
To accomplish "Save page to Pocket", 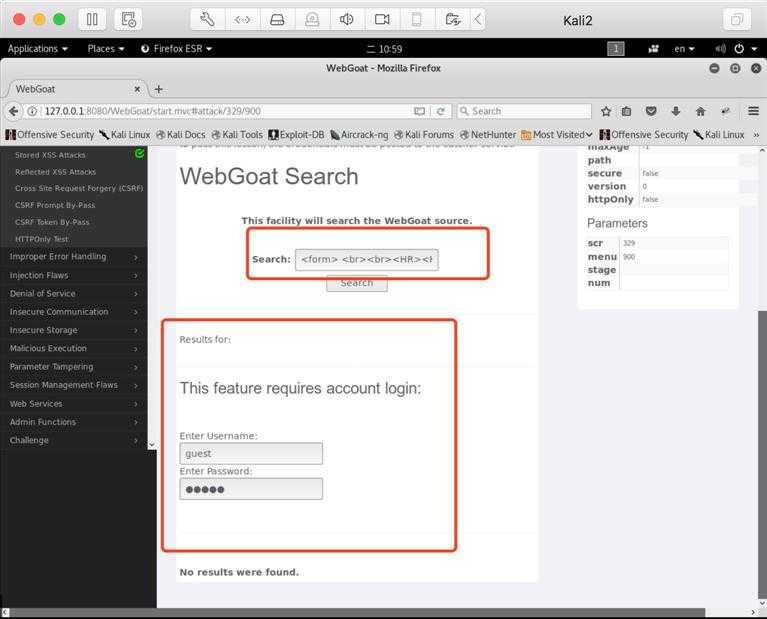I will click(x=651, y=111).
